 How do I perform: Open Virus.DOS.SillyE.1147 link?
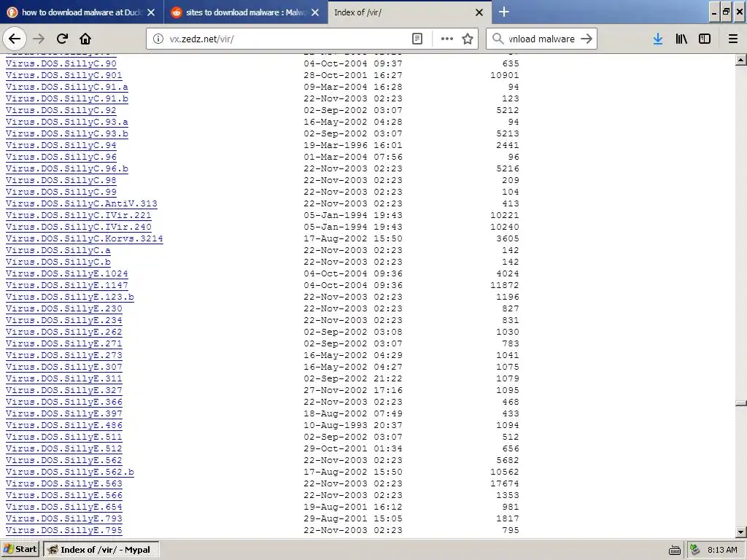[x=66, y=285]
